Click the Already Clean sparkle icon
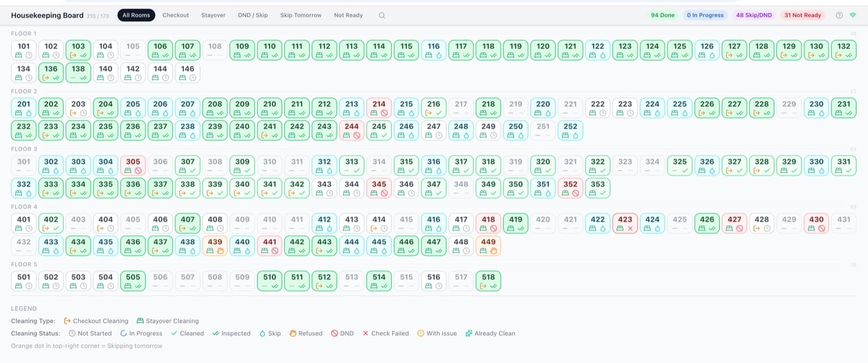Viewport: 868px width, 363px height. point(469,333)
